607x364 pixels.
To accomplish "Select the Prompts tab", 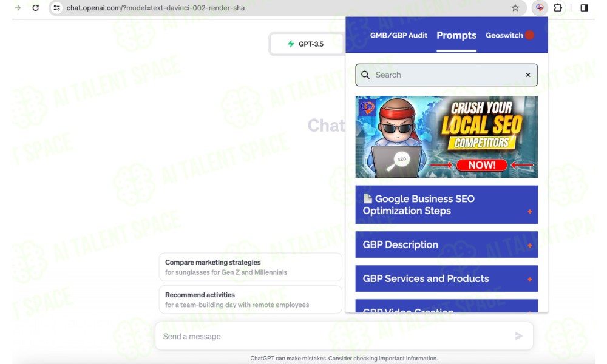I will (x=456, y=35).
